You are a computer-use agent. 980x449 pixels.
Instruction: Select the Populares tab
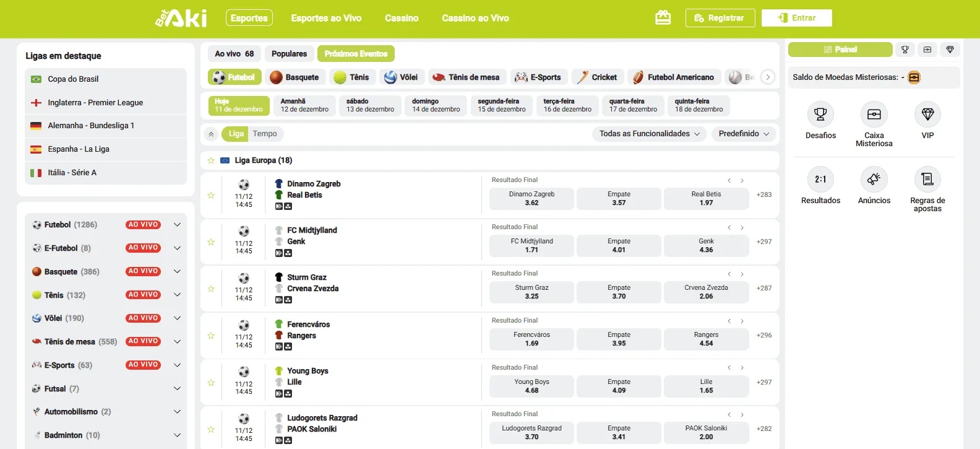tap(289, 54)
